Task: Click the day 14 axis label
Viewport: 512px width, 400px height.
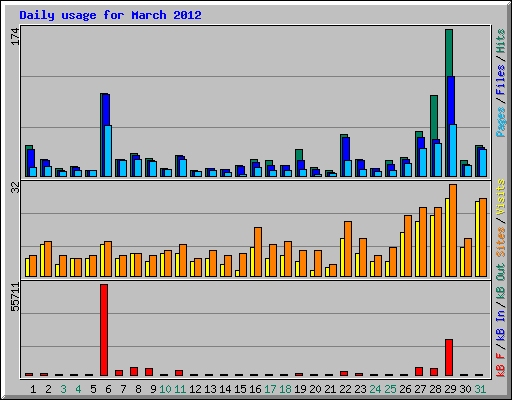Action: 225,389
